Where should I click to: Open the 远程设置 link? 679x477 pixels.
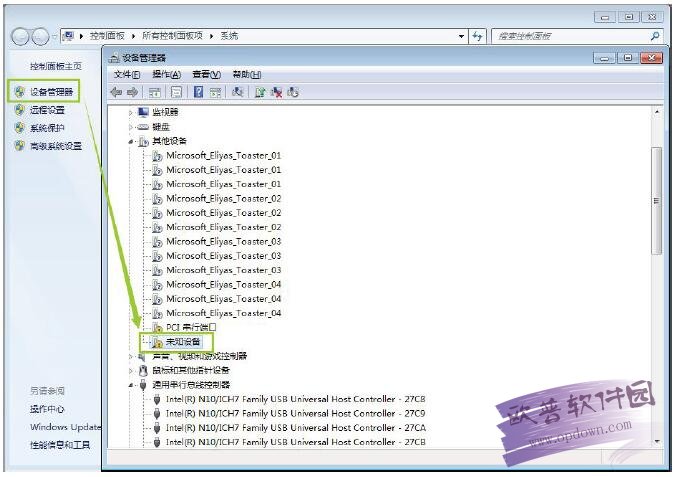point(47,110)
